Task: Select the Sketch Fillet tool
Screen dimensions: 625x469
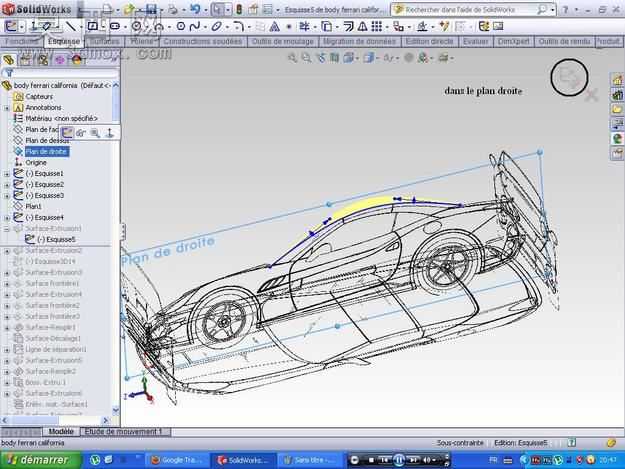Action: click(239, 26)
